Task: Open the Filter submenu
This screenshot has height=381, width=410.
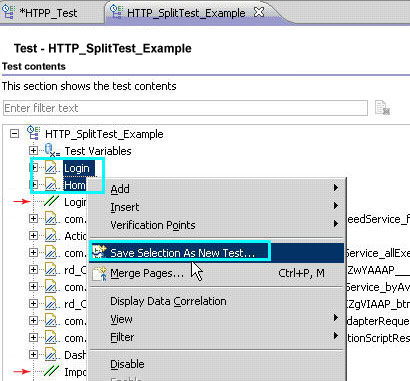Action: [216, 337]
